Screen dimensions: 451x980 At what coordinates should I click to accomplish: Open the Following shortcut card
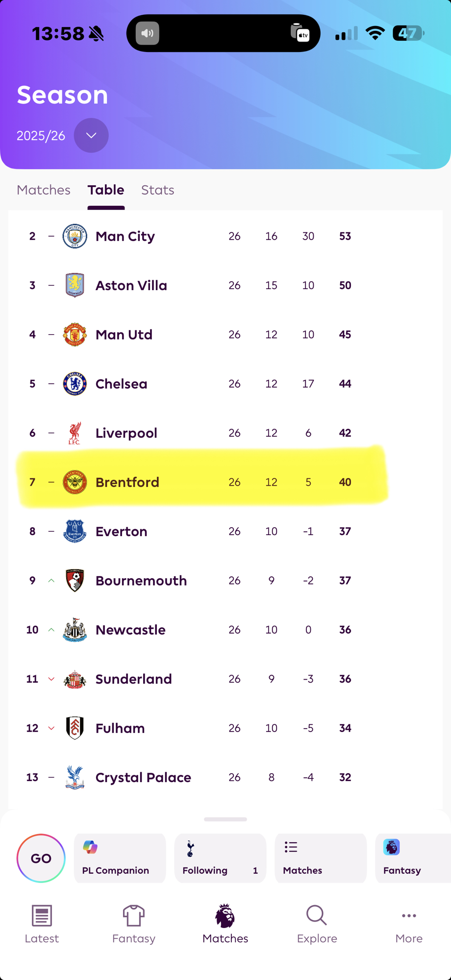(x=220, y=858)
